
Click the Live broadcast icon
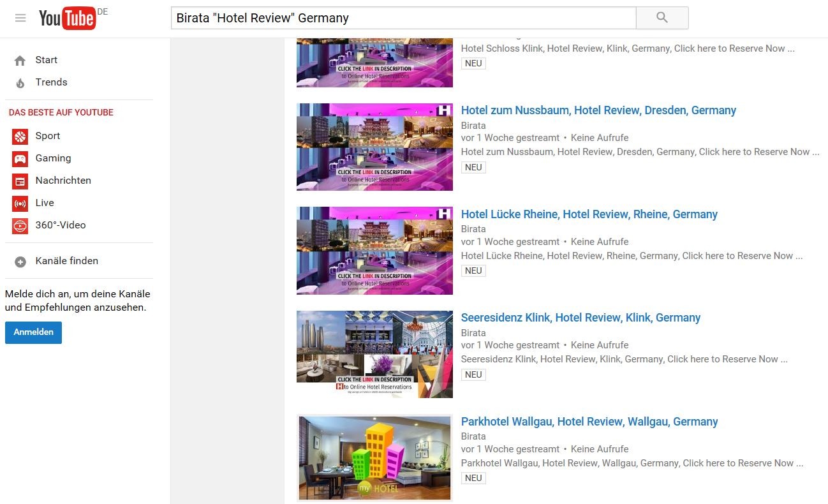(20, 204)
